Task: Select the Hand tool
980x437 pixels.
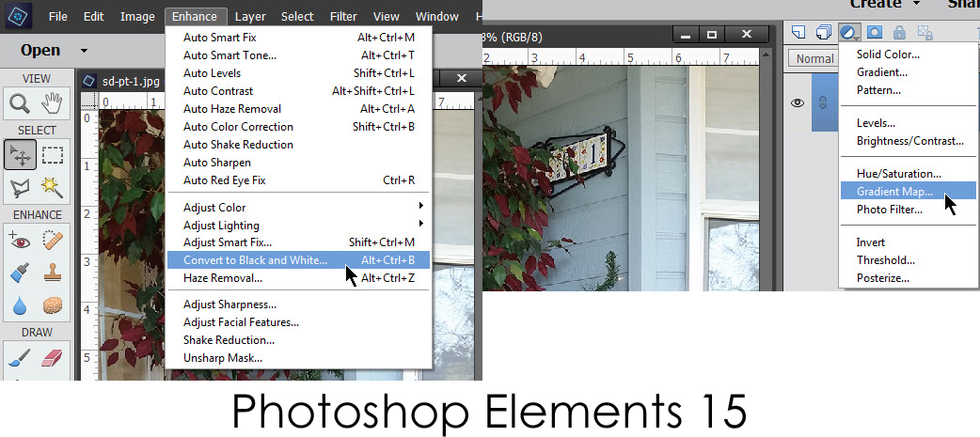Action: 52,103
